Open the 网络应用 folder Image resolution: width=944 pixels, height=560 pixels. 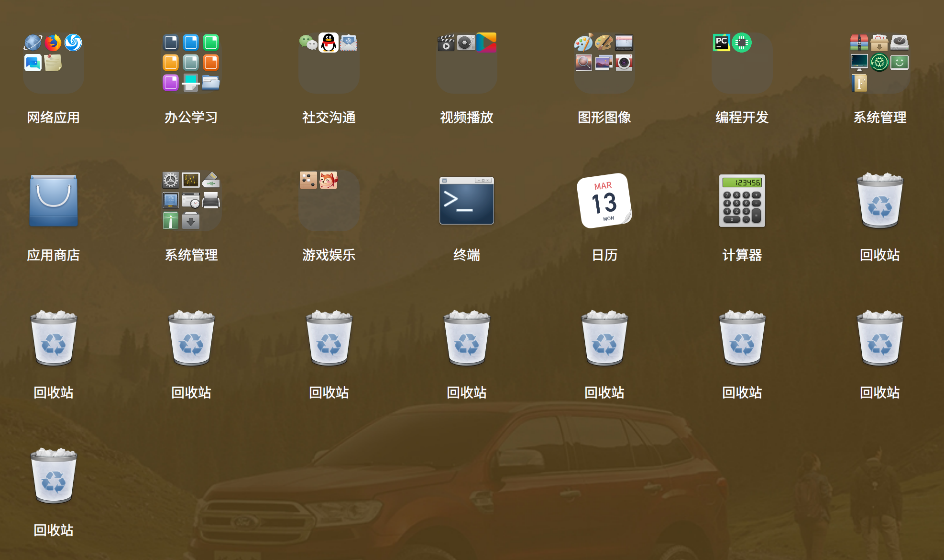[53, 63]
